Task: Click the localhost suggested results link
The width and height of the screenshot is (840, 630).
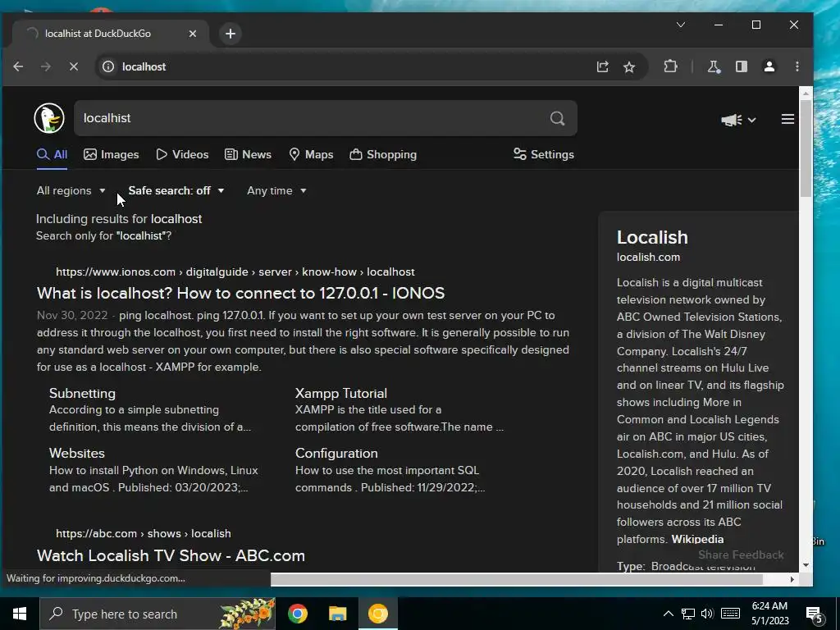Action: [x=176, y=218]
